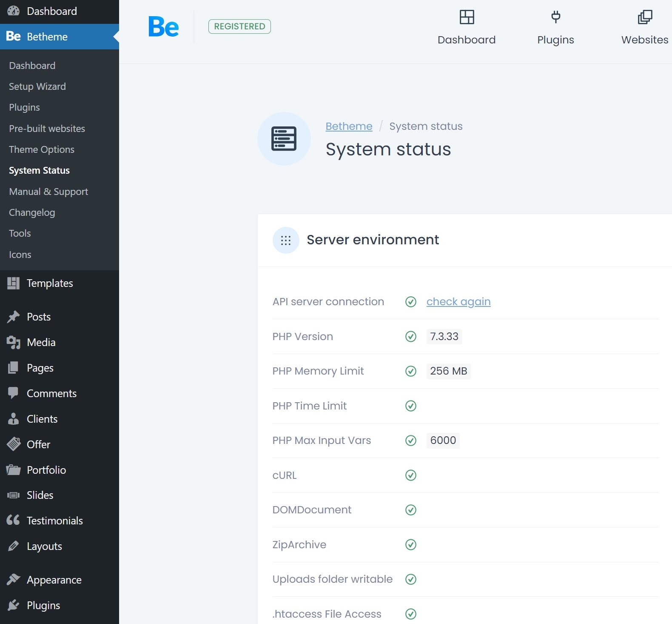Click the Templates icon in sidebar
Viewport: 672px width, 624px height.
(14, 283)
